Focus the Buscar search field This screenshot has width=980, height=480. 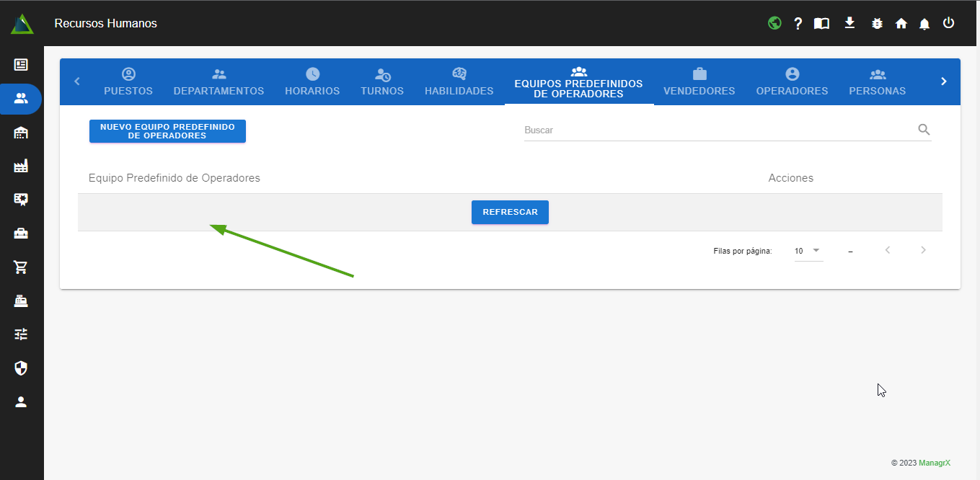(x=718, y=130)
